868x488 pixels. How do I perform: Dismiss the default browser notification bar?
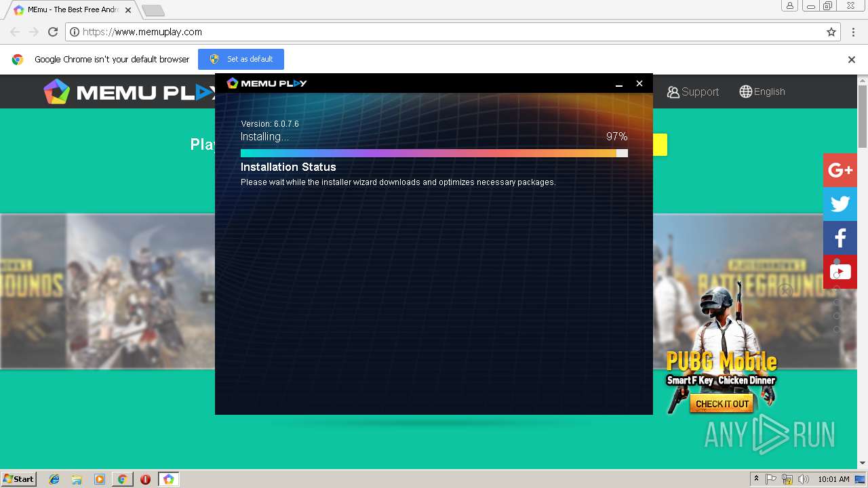[852, 60]
